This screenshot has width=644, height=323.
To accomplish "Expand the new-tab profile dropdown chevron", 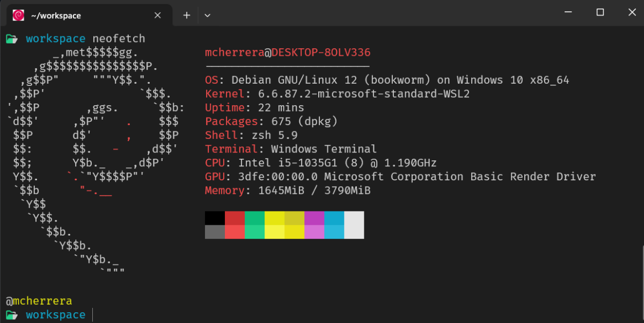I will click(x=208, y=15).
